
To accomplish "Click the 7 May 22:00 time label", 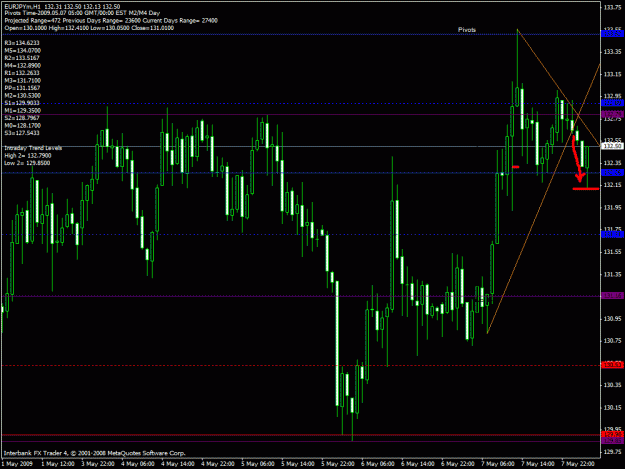I will (578, 464).
